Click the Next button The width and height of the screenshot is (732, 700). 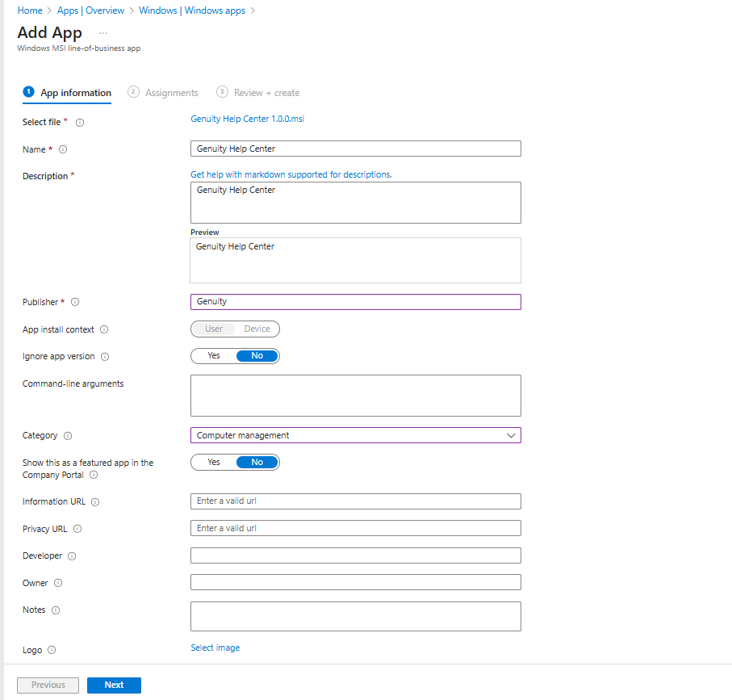(x=114, y=685)
